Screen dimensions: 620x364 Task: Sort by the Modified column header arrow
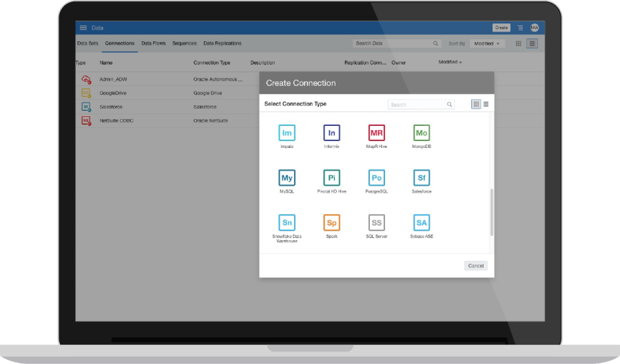[460, 63]
